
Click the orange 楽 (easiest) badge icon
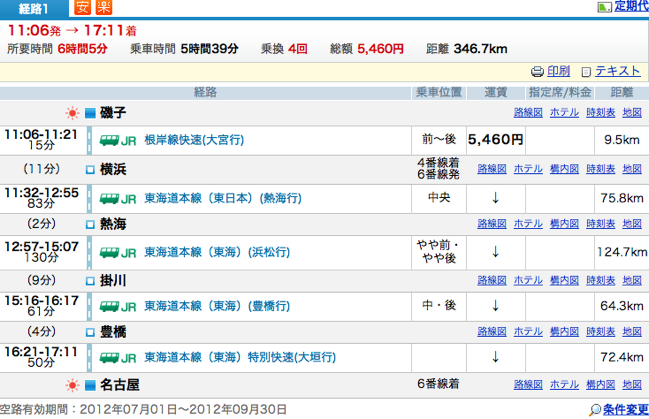[x=105, y=9]
